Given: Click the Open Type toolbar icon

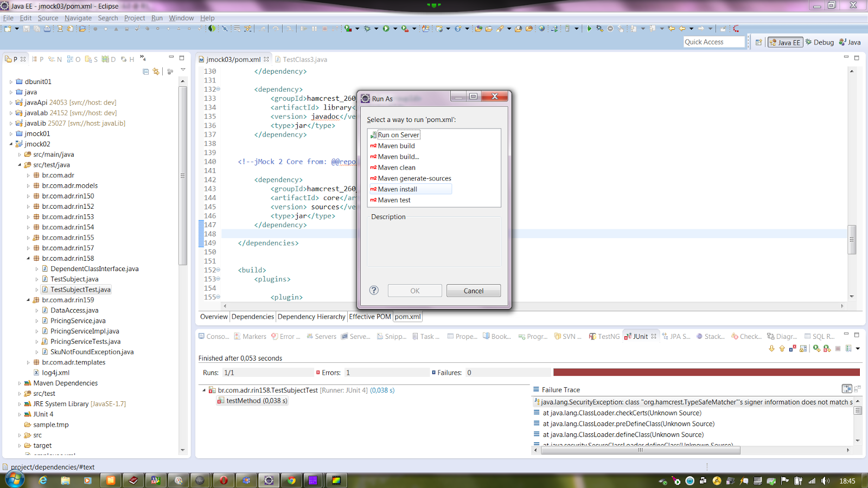Looking at the screenshot, I should pos(479,29).
